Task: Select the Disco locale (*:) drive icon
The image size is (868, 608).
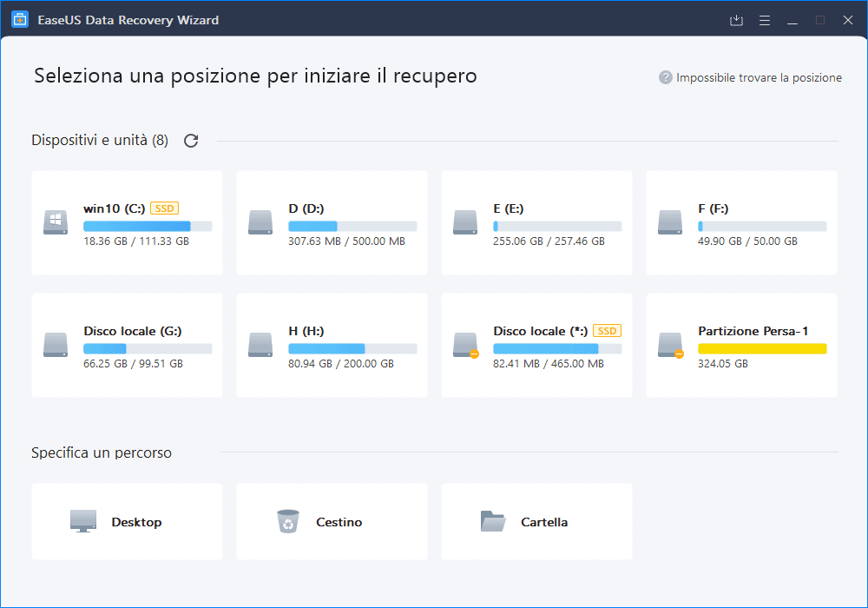Action: (x=465, y=345)
